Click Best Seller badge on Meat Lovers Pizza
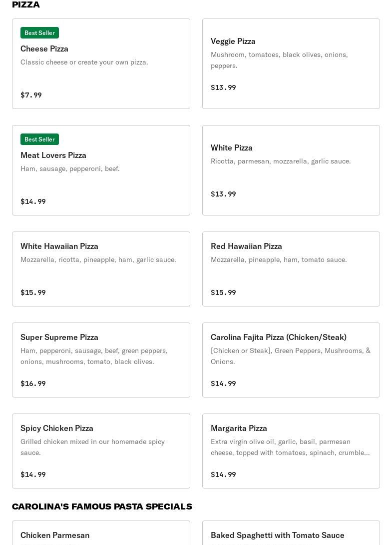The width and height of the screenshot is (392, 545). (x=39, y=139)
